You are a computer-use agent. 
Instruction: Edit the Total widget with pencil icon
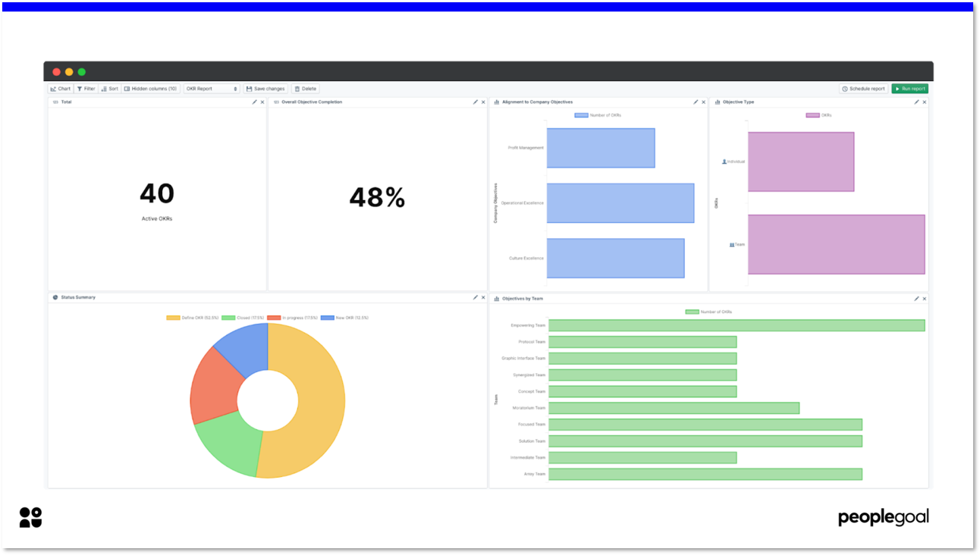(255, 102)
